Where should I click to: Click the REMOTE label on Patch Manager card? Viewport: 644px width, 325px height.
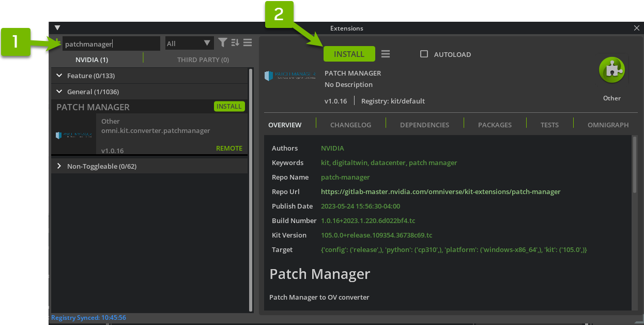click(x=229, y=148)
